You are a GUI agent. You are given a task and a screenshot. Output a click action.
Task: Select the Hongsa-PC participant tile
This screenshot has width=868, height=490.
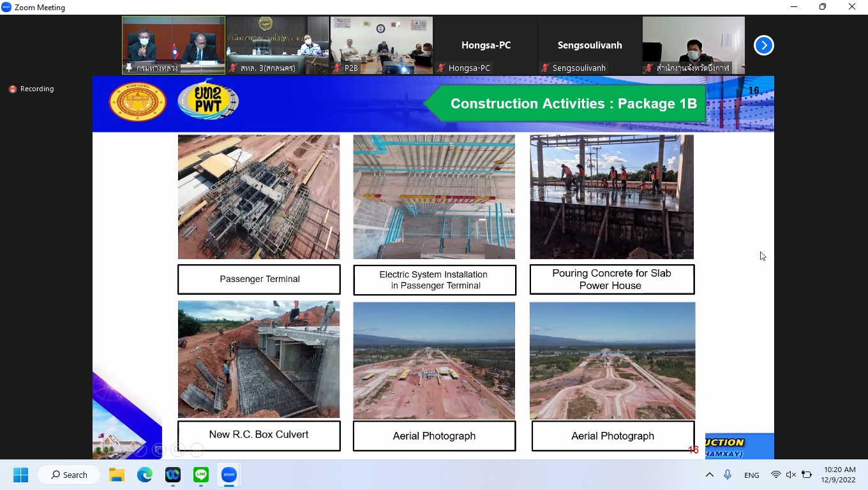[486, 45]
